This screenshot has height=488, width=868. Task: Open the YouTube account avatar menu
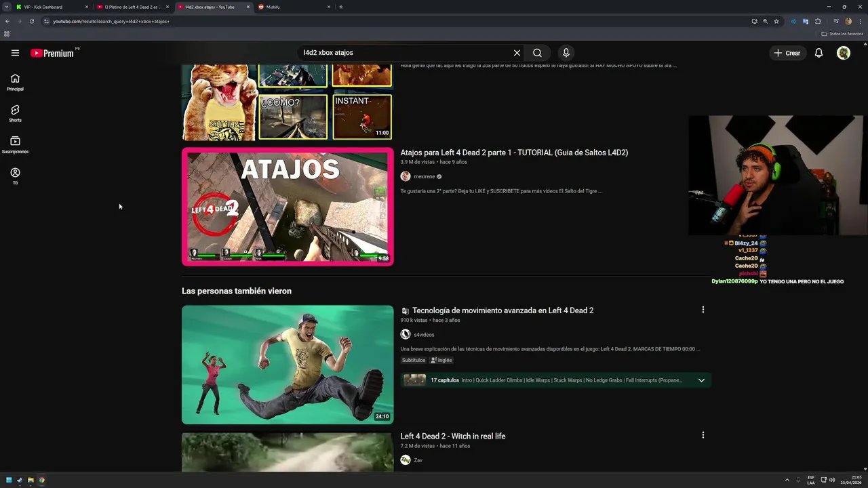point(844,53)
